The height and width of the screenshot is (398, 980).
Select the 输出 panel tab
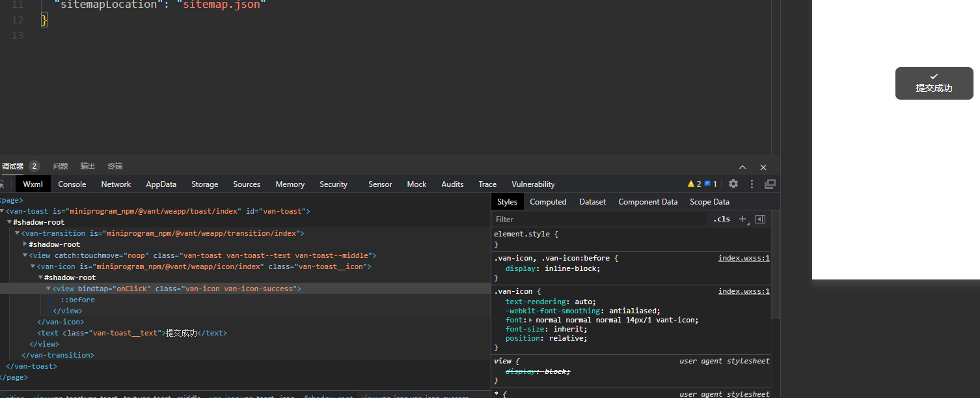(x=88, y=166)
